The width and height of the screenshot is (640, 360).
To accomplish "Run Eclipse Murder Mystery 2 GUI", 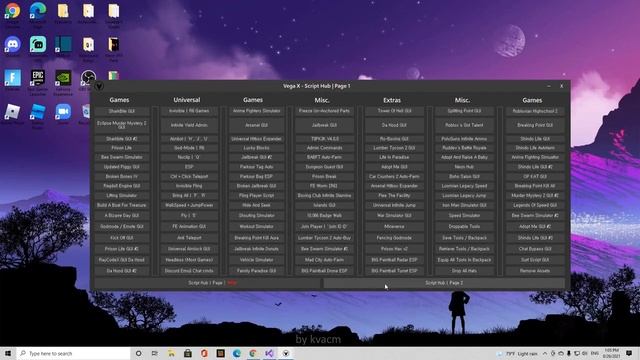I will pos(122,125).
